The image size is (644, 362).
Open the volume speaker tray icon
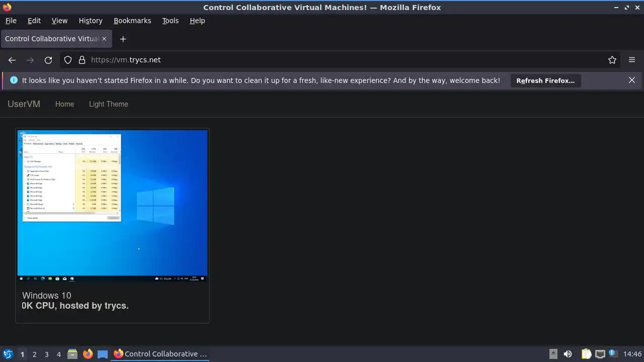point(568,354)
